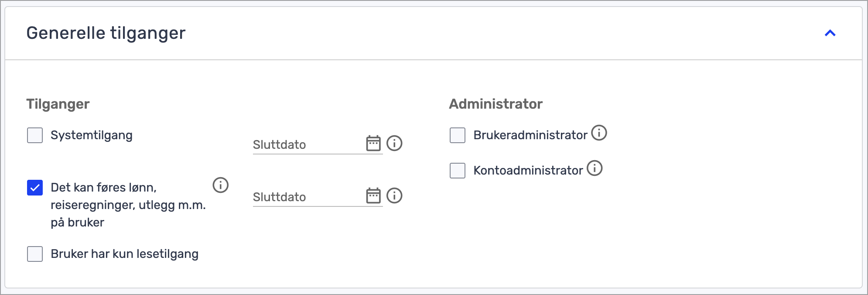
Task: Click info icon beside Systemtilgang Sluttdato field
Action: click(x=394, y=143)
